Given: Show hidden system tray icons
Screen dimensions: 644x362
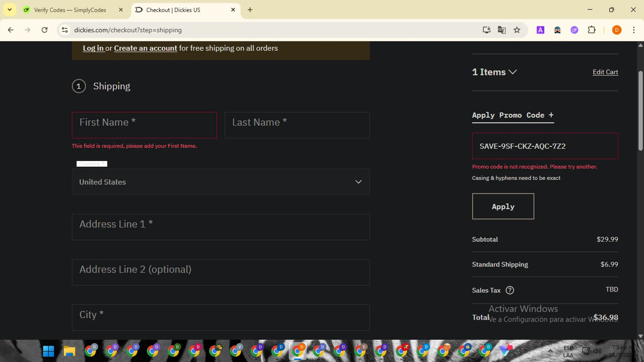Looking at the screenshot, I should pos(550,351).
